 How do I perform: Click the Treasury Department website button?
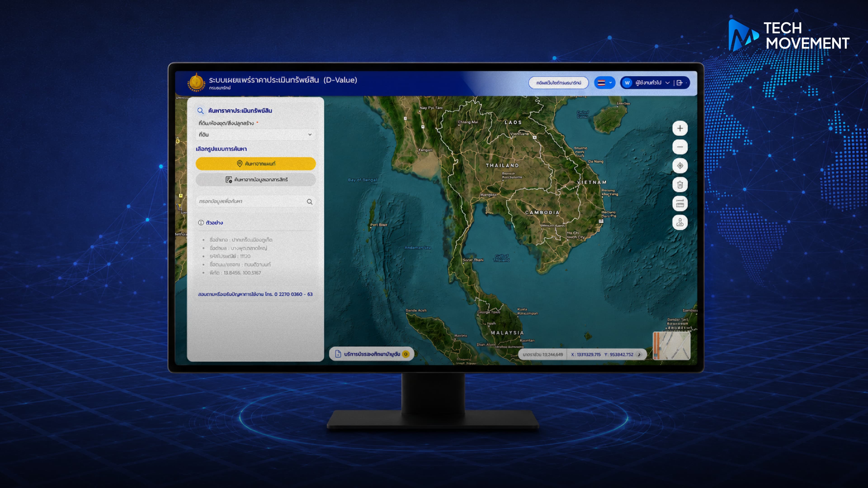tap(558, 83)
